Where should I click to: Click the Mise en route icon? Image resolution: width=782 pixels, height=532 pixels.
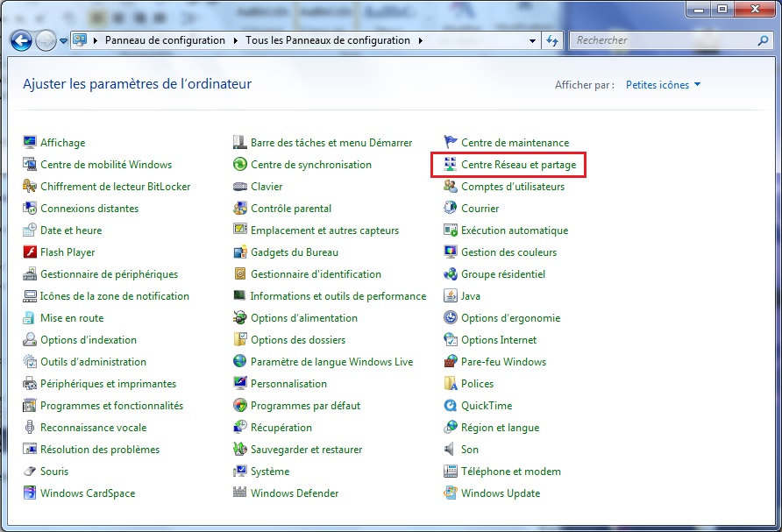tap(30, 317)
